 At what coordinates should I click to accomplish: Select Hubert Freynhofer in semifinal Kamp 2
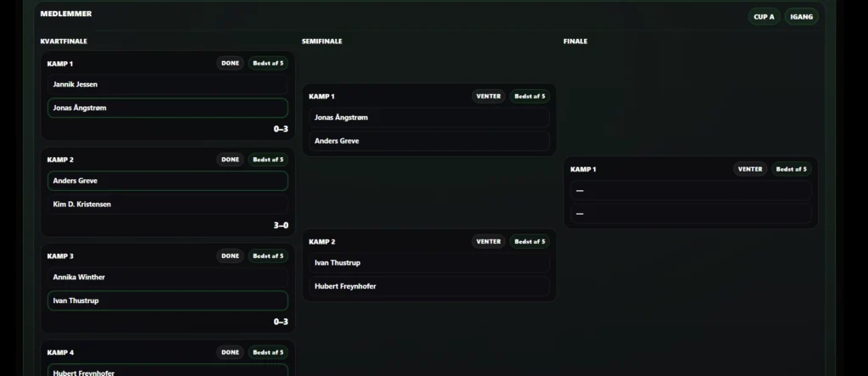429,286
